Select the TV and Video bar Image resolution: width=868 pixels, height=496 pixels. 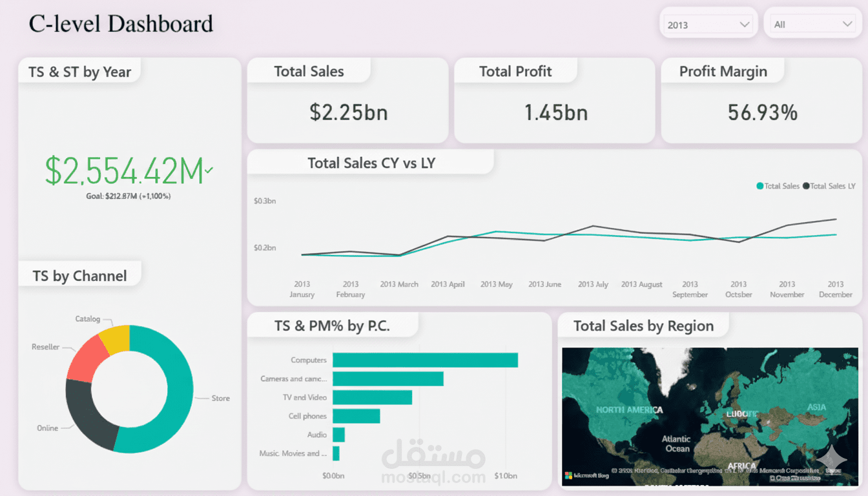pos(372,397)
